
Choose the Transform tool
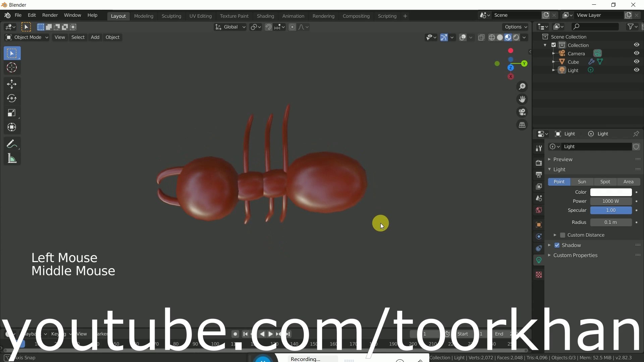[x=12, y=127]
